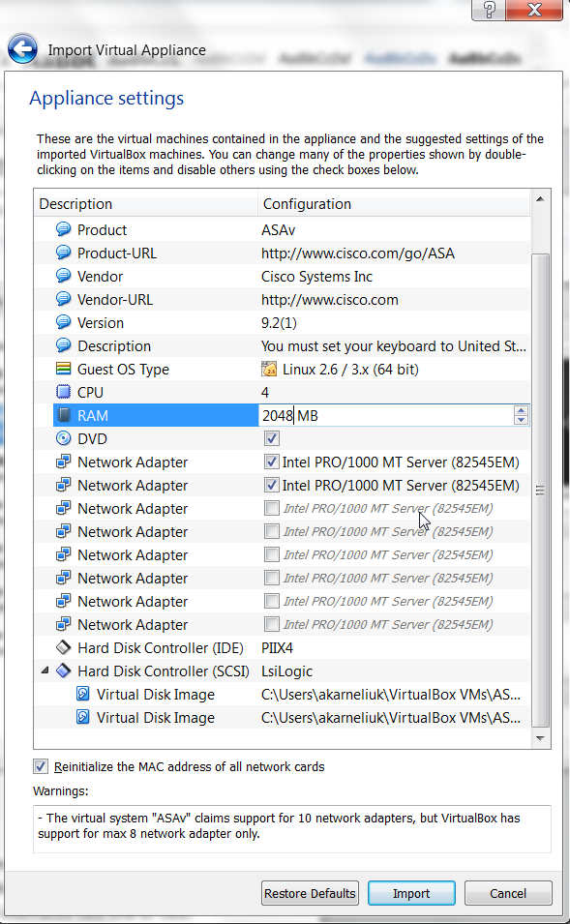Click the first Virtual Disk Image icon
Screen dimensions: 570x924
(x=83, y=694)
